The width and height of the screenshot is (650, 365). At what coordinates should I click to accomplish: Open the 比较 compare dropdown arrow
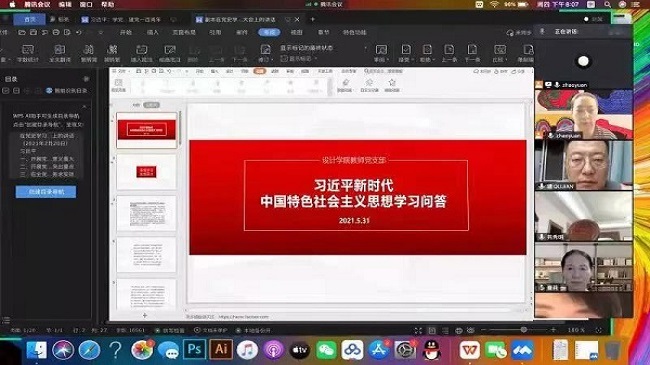pos(507,60)
